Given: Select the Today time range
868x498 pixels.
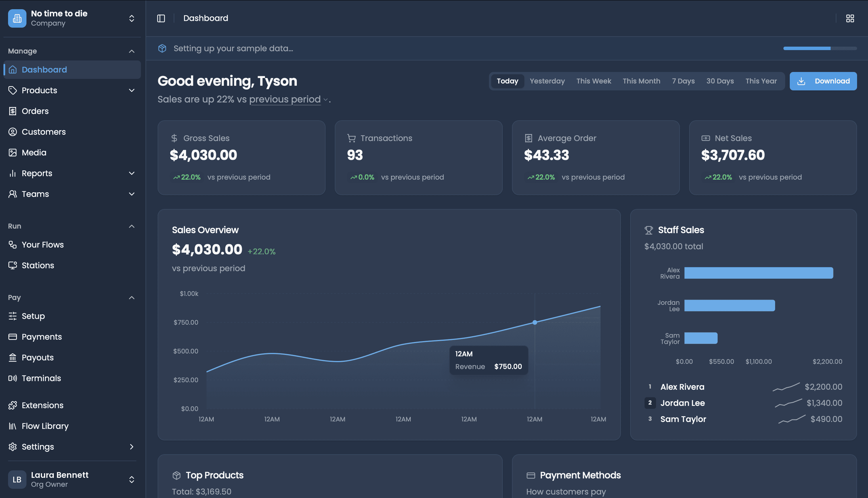Looking at the screenshot, I should pyautogui.click(x=507, y=81).
